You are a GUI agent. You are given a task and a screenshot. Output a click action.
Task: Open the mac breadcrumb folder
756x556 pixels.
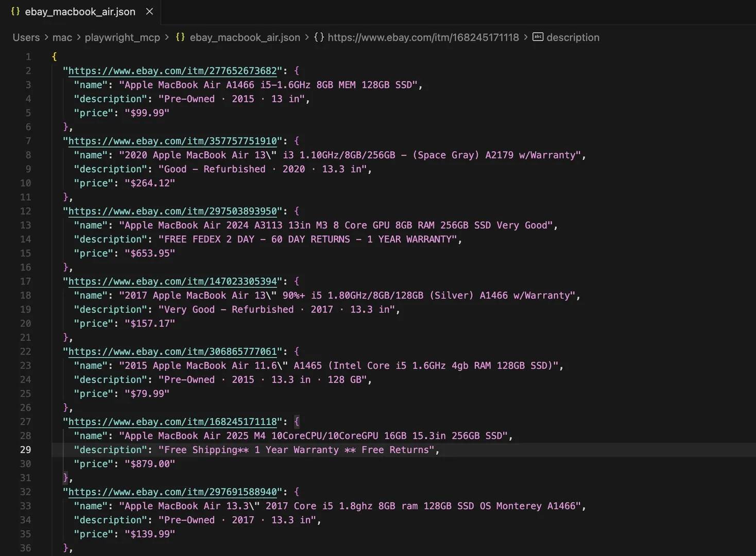(62, 38)
